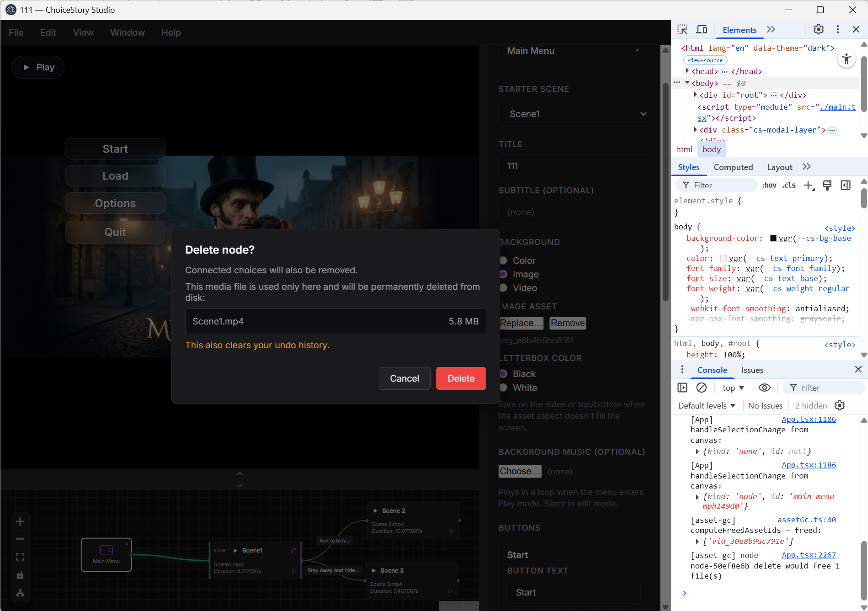Confirm with the red Delete button
This screenshot has width=868, height=611.
point(461,378)
